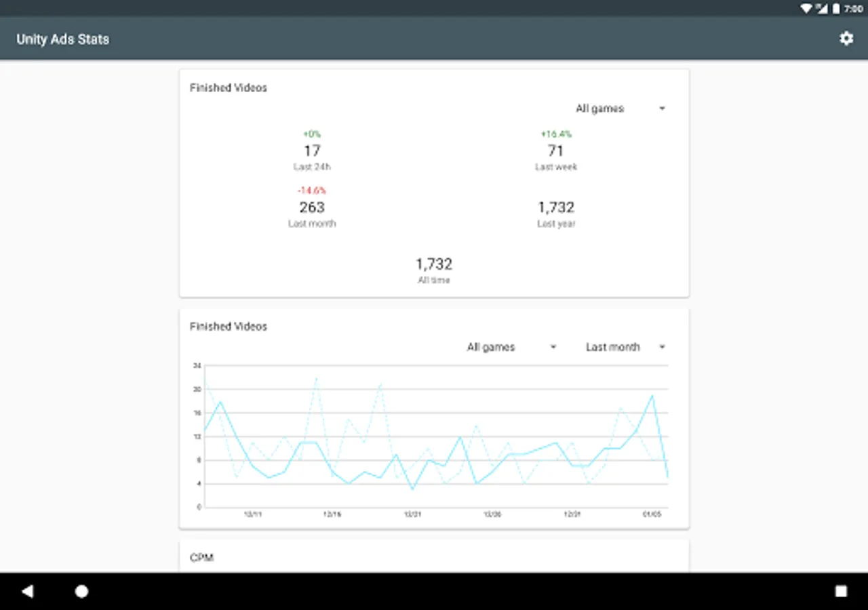Click the chart peak near 01/05
This screenshot has width=868, height=610.
652,396
